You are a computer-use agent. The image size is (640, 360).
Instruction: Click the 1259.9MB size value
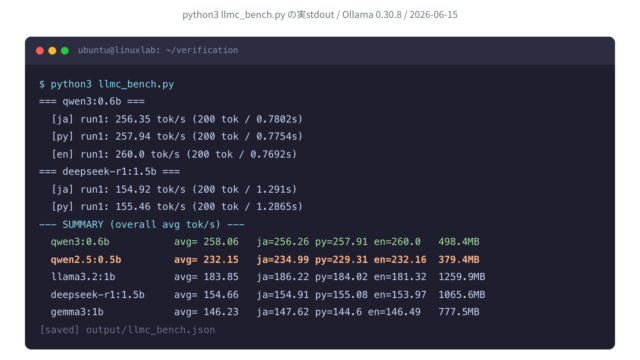click(462, 277)
